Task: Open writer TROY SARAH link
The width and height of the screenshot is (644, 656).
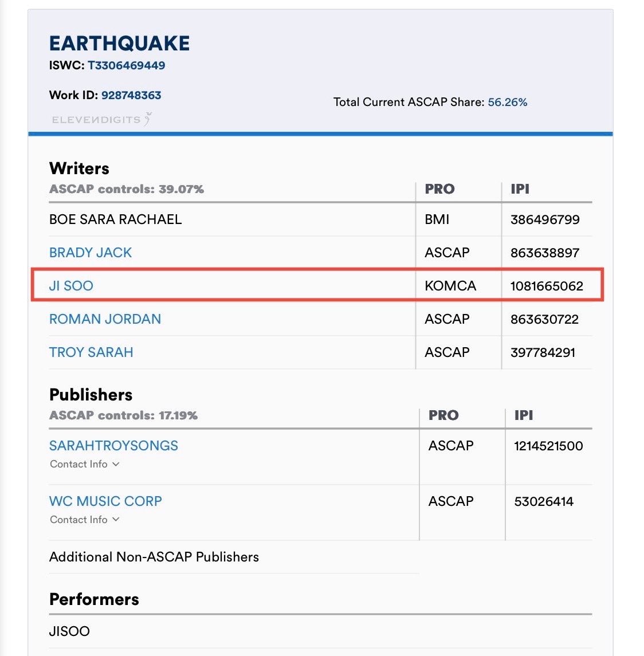Action: pyautogui.click(x=91, y=352)
